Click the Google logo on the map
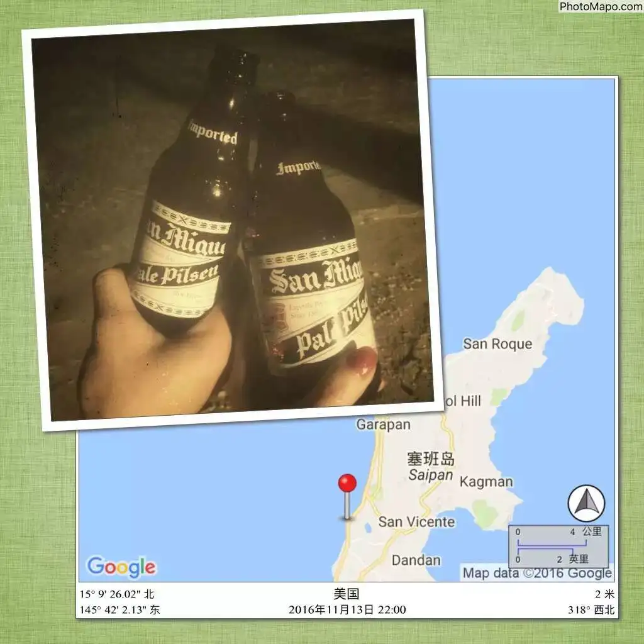This screenshot has height=644, width=644. point(123,567)
